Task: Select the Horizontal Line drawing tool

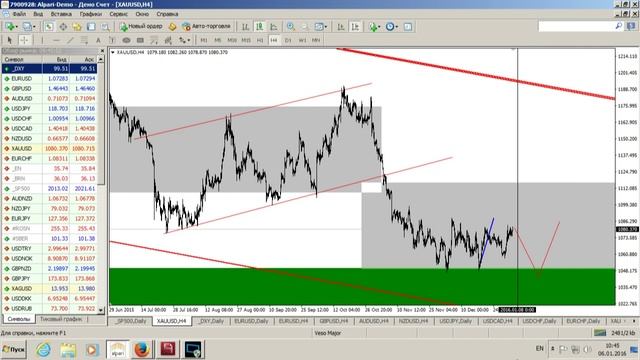Action: click(56, 40)
